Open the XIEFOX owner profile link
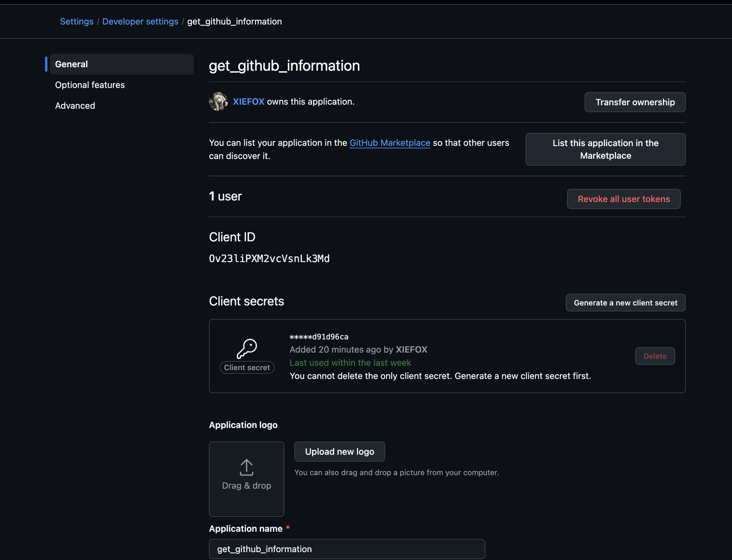732x560 pixels. (249, 102)
